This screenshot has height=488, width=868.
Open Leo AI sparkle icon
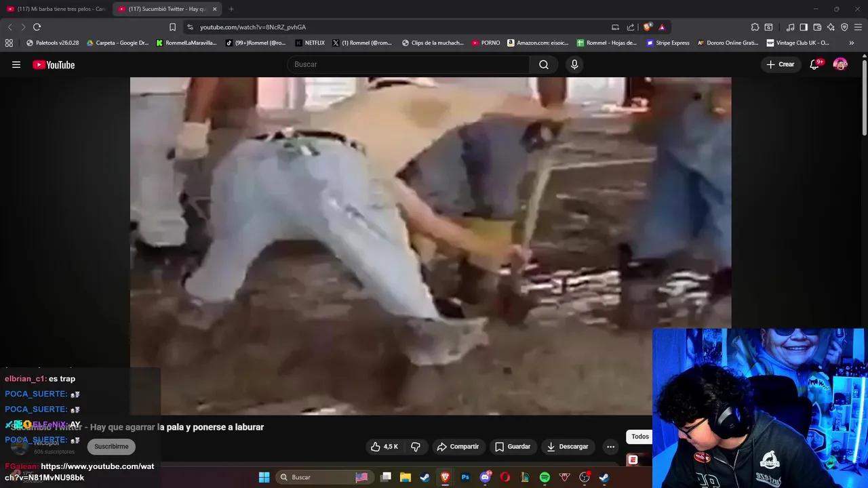click(831, 27)
